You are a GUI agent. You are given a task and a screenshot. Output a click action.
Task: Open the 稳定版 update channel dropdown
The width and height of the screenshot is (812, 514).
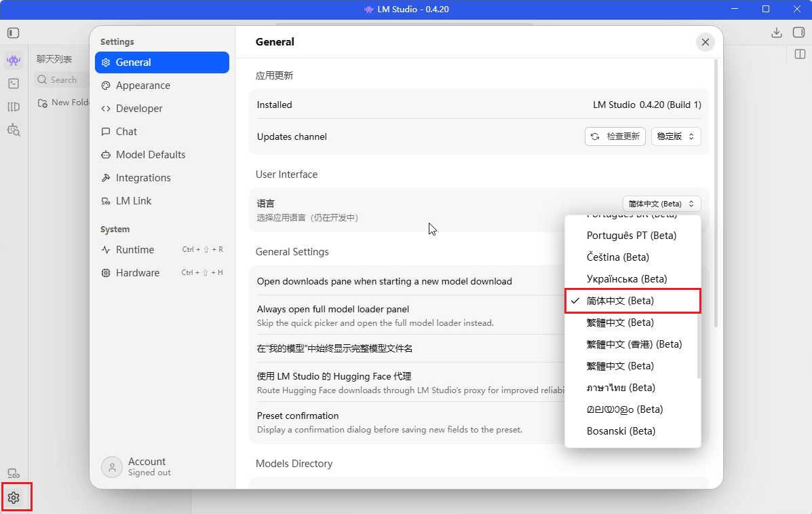(676, 136)
